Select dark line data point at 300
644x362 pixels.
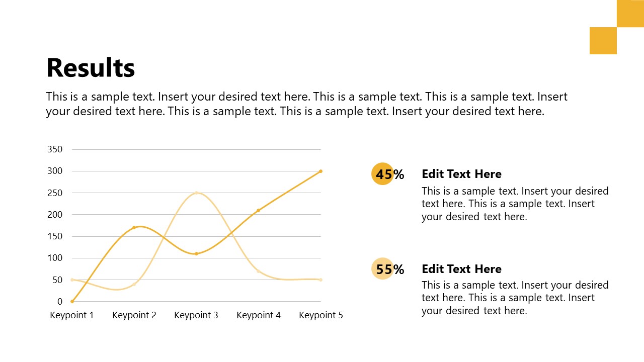320,171
